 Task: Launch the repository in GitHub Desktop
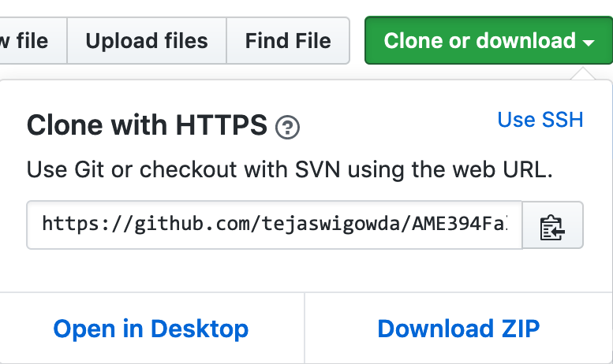tap(151, 329)
